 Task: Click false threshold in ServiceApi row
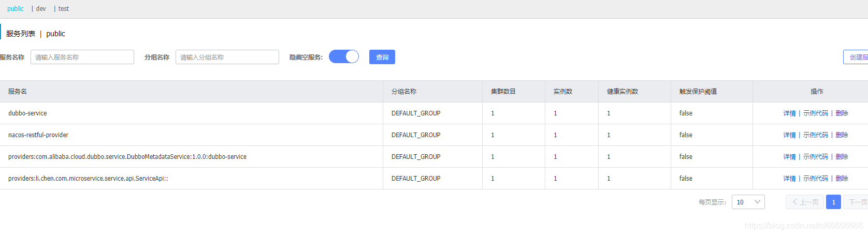(x=686, y=179)
